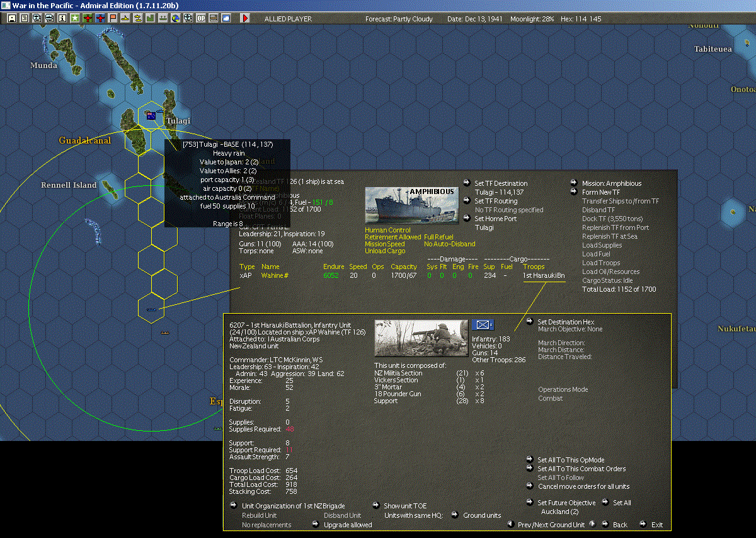Change Mission: Amphibious
Screen dimensions: 756x538
(x=612, y=183)
